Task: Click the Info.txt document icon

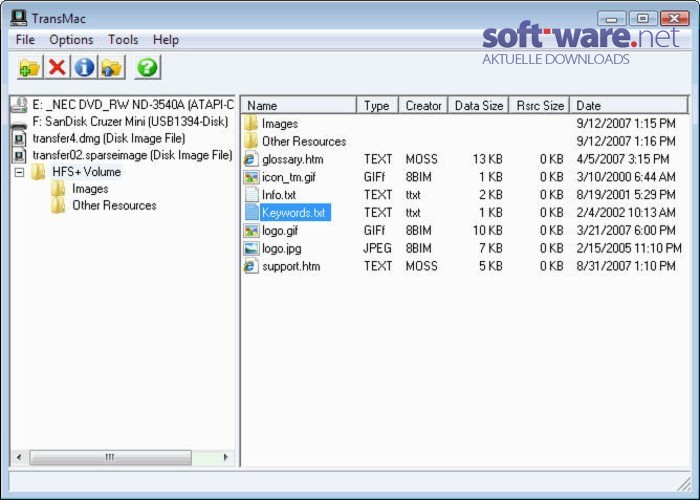Action: pyautogui.click(x=251, y=195)
